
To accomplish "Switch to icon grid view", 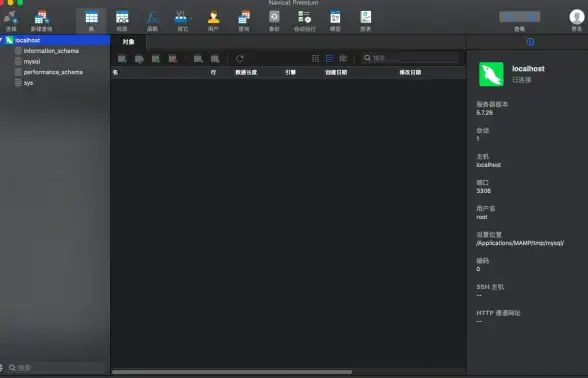I will coord(315,58).
